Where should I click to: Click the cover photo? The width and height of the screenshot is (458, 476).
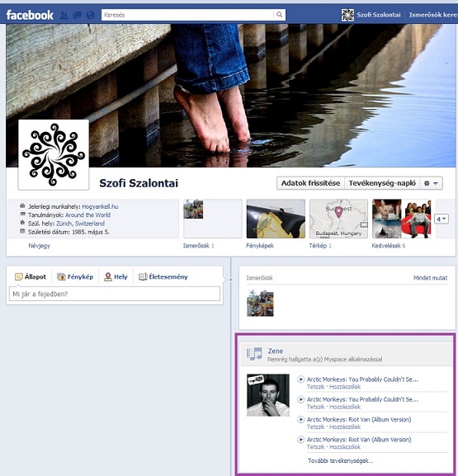(231, 96)
